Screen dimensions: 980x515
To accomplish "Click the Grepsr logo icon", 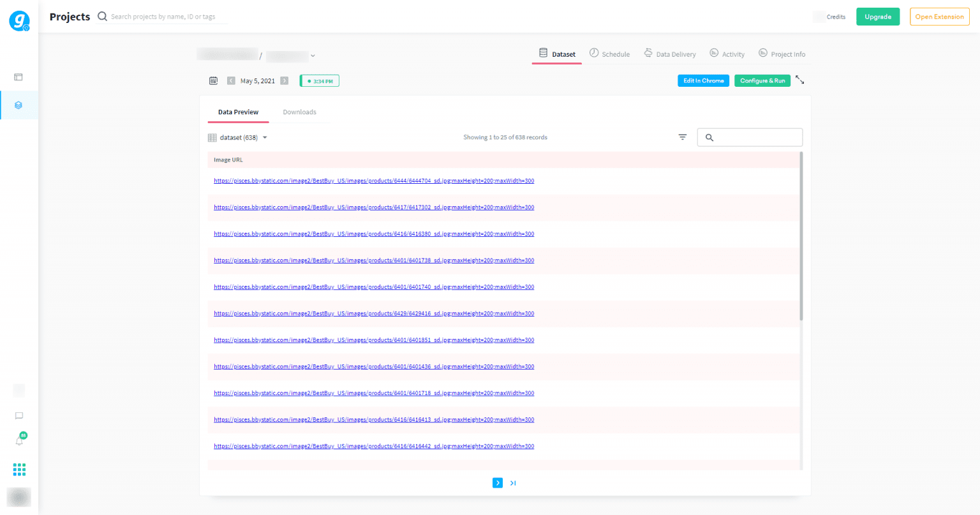I will point(19,21).
